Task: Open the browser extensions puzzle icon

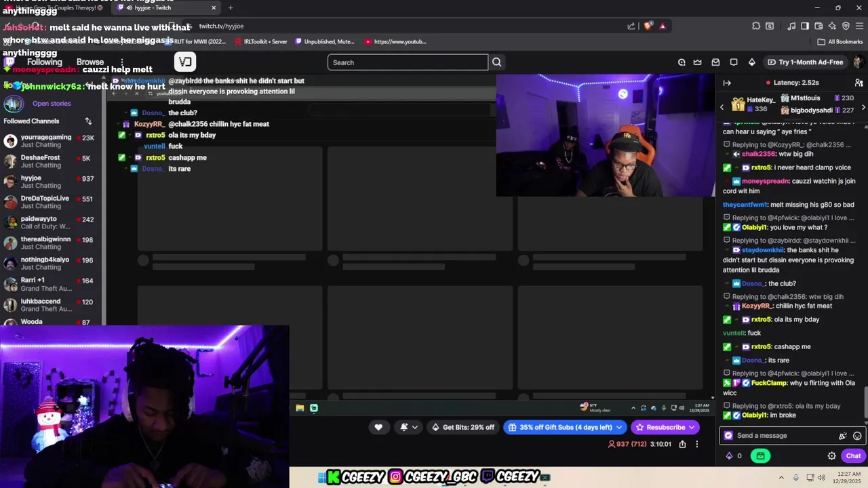Action: tap(756, 26)
